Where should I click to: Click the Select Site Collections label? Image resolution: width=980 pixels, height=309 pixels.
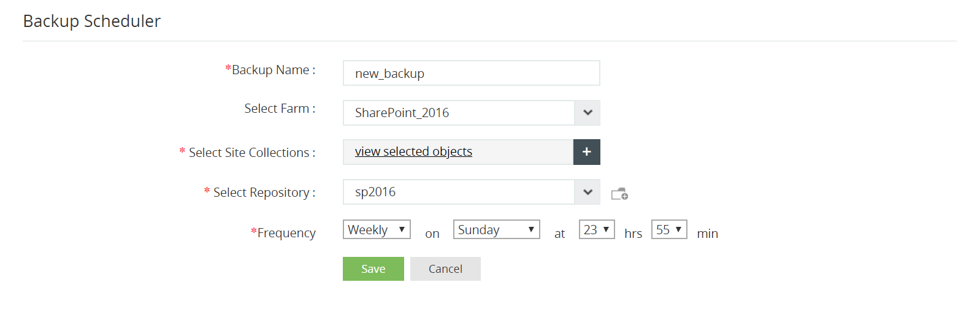pos(251,153)
